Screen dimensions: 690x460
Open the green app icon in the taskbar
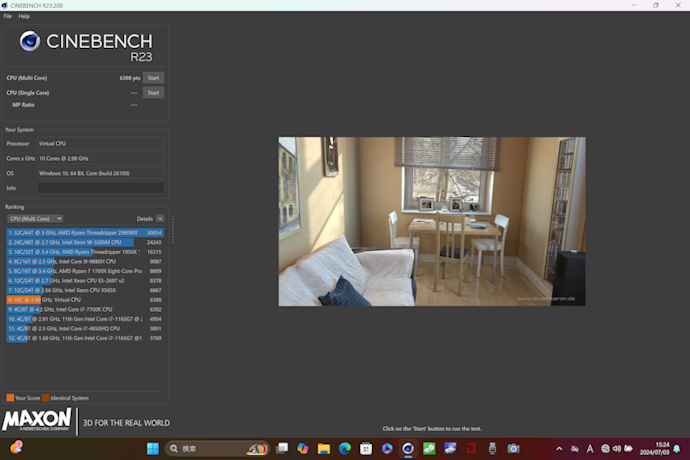pyautogui.click(x=429, y=449)
